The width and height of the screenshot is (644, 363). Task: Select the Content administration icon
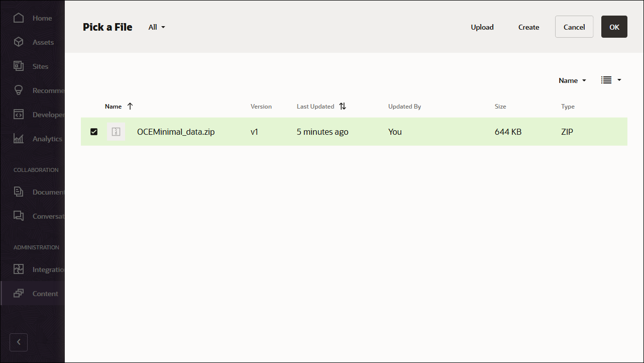(18, 293)
